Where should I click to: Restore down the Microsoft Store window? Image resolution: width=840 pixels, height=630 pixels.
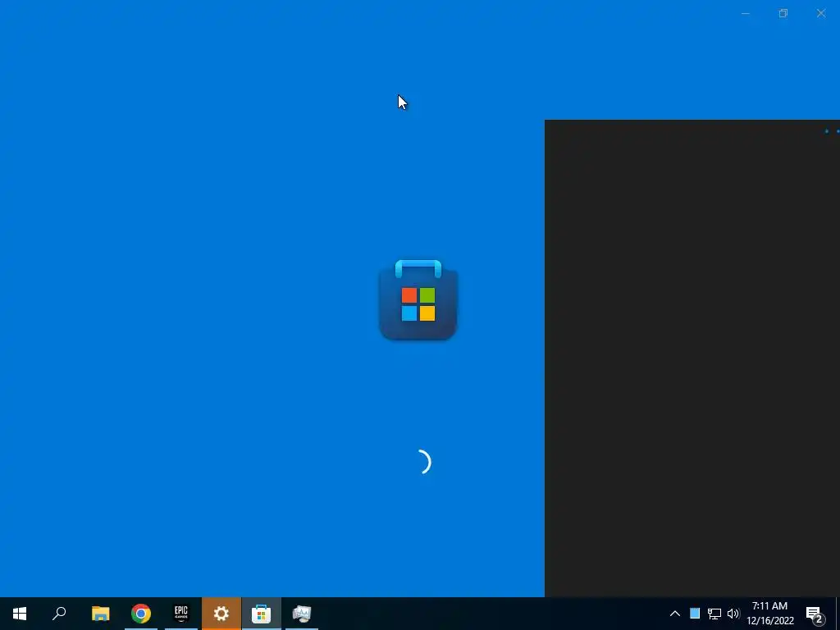[x=783, y=13]
